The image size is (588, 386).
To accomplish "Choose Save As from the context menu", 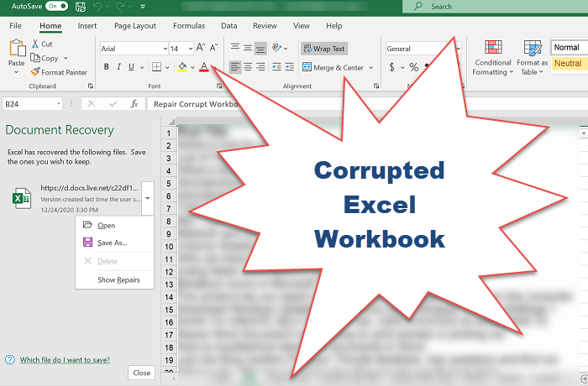I will coord(112,243).
